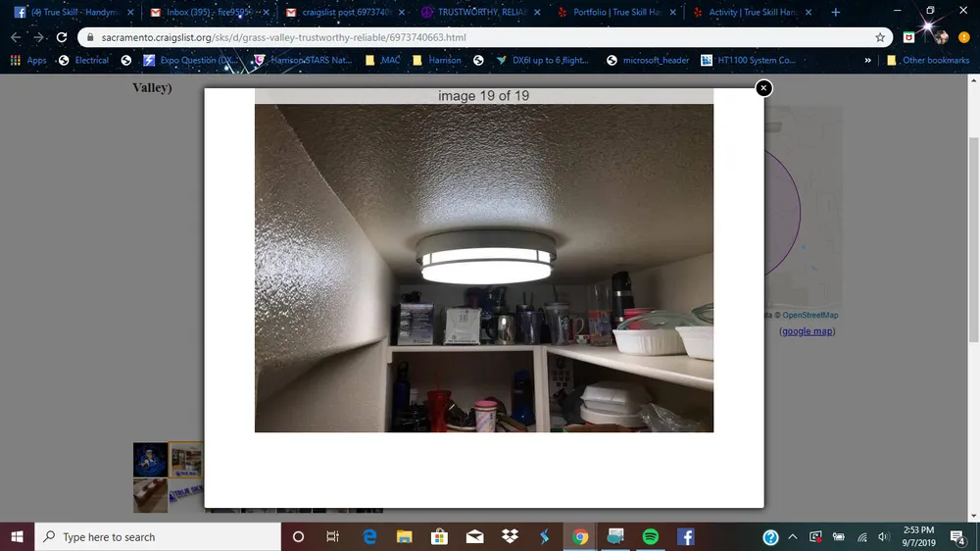Image resolution: width=980 pixels, height=551 pixels.
Task: Select the handyman cartoon thumbnail
Action: pyautogui.click(x=150, y=460)
